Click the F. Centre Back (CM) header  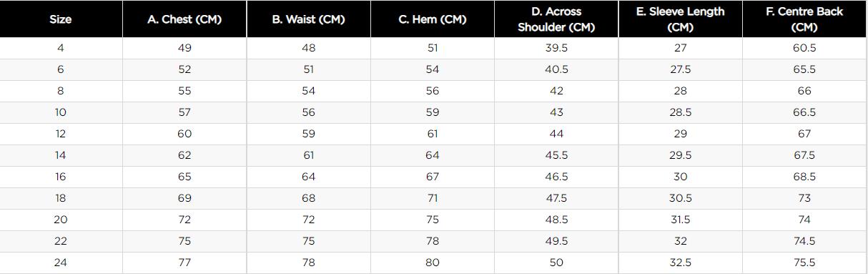(x=804, y=19)
